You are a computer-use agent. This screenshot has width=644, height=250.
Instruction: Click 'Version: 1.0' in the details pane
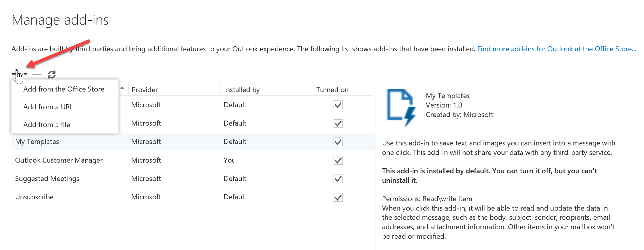point(444,105)
